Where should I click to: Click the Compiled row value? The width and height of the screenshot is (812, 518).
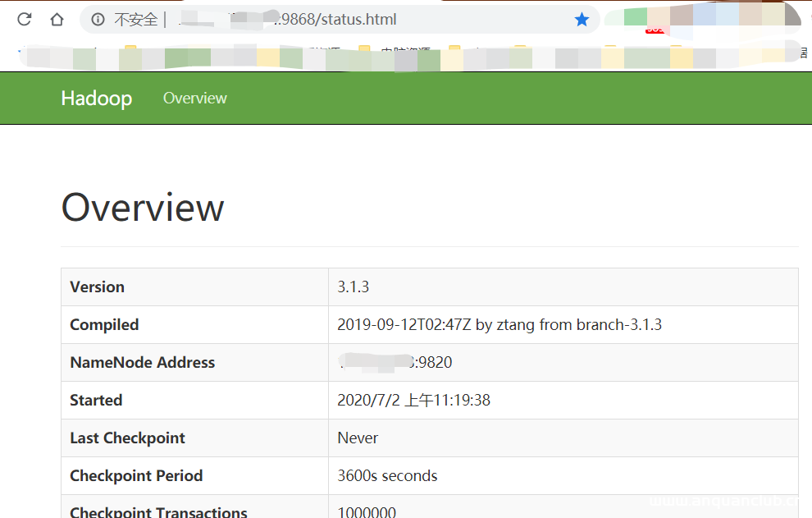[500, 324]
